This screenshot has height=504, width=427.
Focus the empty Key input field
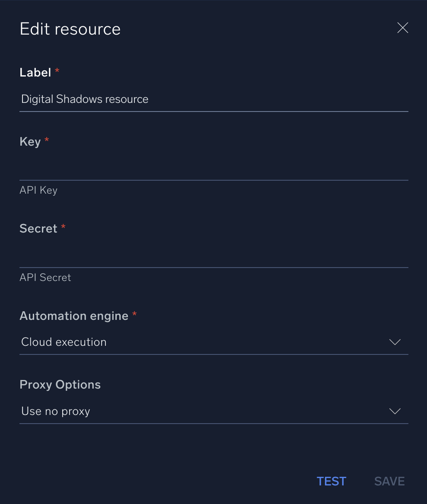[213, 168]
